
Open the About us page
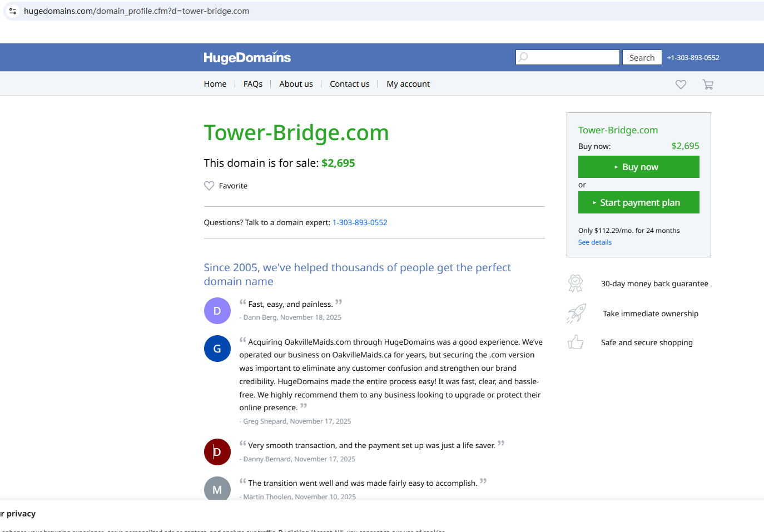click(x=296, y=84)
